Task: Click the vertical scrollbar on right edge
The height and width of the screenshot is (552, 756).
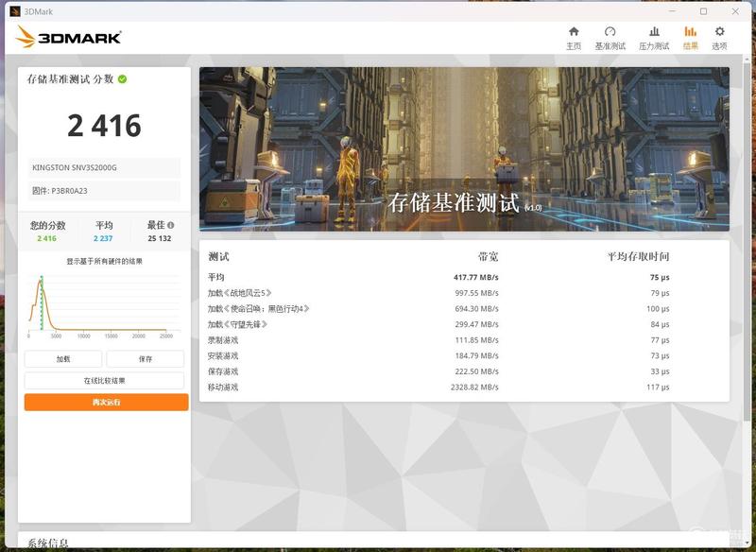Action: click(x=747, y=289)
